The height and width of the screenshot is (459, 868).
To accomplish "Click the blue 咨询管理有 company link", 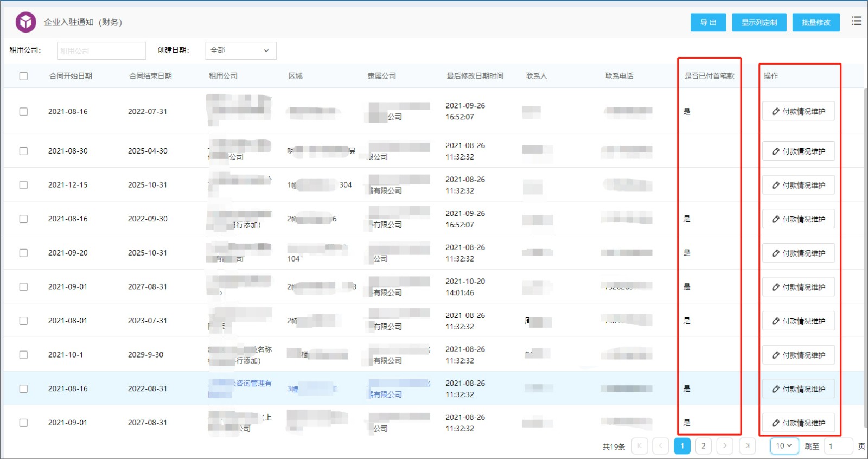I will tap(253, 383).
